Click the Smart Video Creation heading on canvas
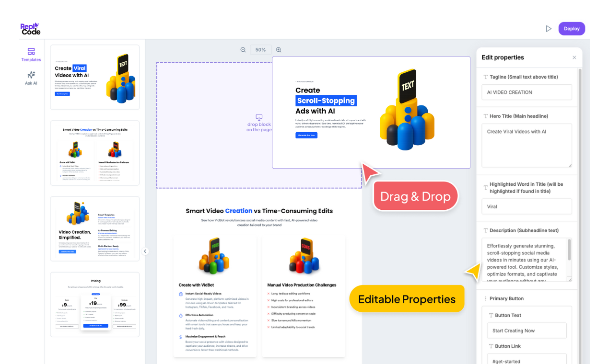 (x=259, y=211)
